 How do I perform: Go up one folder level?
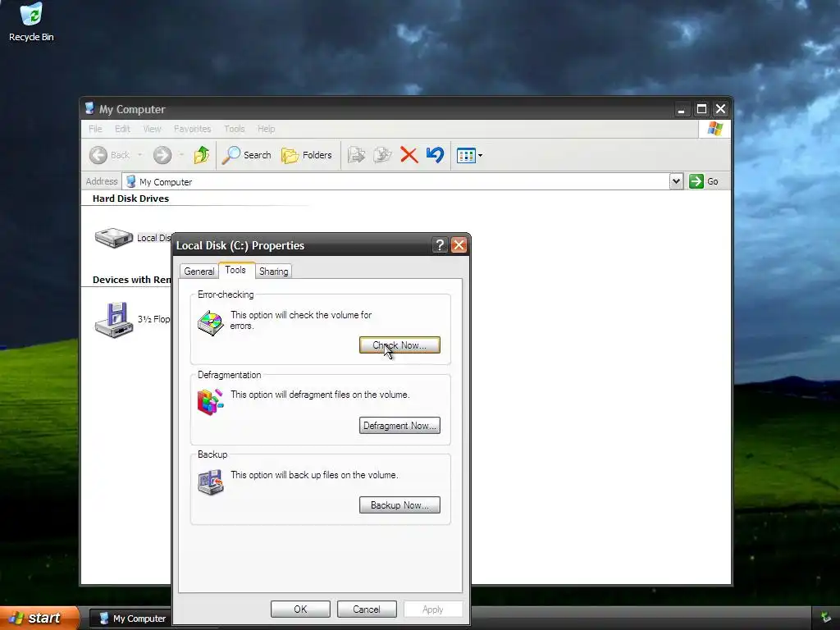[x=202, y=155]
